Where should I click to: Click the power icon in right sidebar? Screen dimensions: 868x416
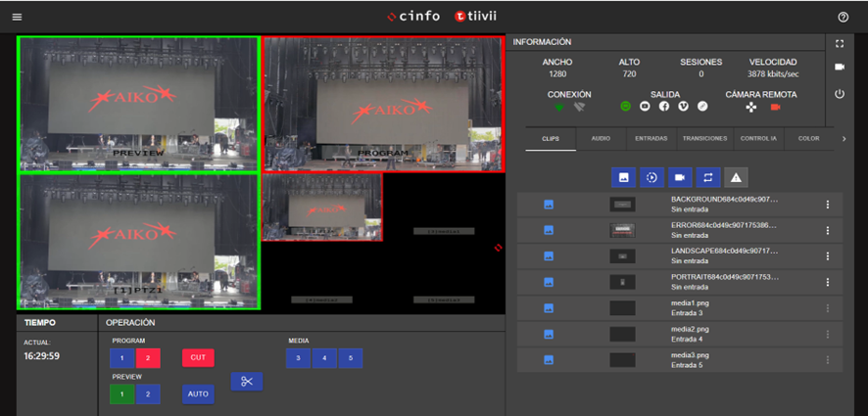pos(840,94)
